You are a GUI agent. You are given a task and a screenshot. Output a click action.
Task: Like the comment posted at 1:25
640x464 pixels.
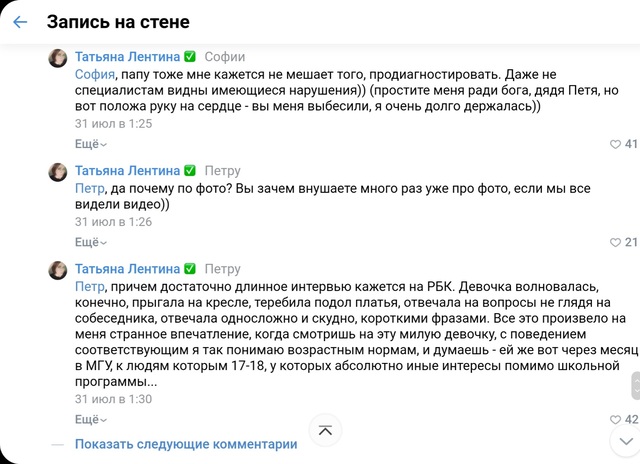pyautogui.click(x=615, y=144)
